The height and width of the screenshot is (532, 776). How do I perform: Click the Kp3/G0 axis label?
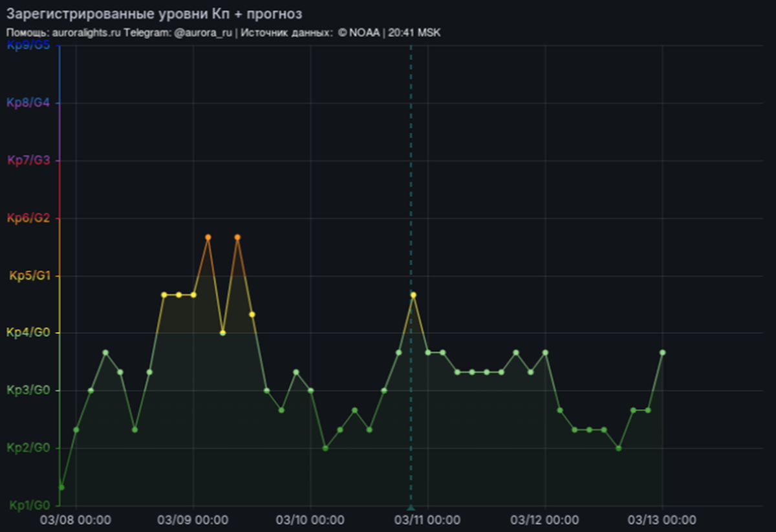(x=28, y=390)
